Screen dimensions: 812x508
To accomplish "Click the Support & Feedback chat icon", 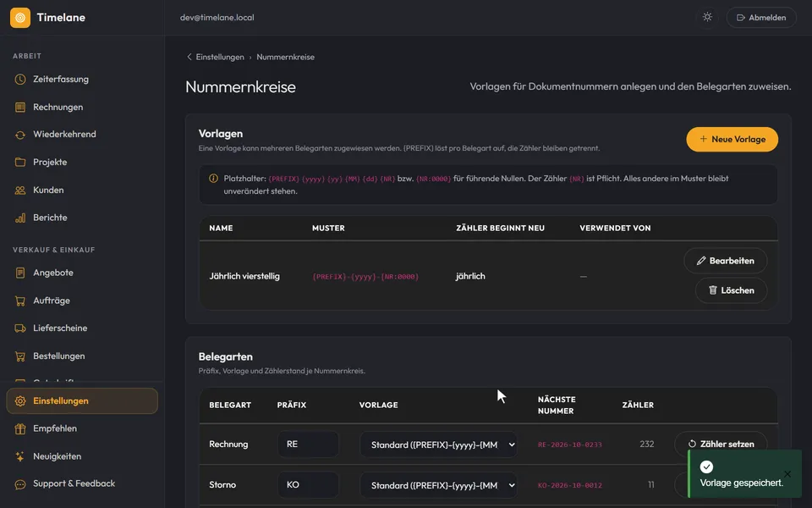I will click(20, 484).
